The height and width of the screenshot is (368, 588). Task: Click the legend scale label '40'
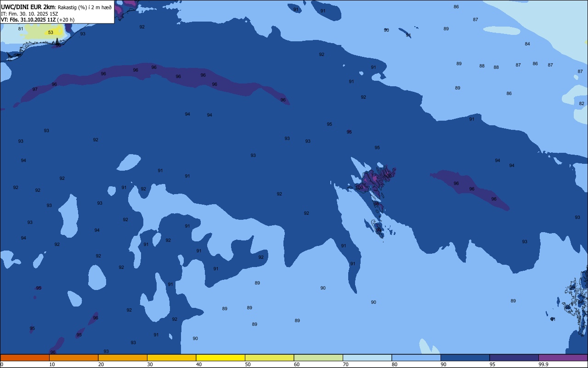point(198,364)
